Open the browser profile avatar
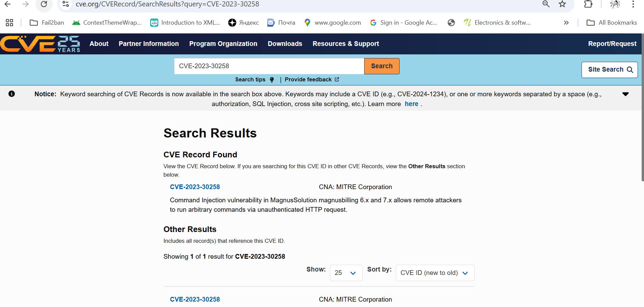This screenshot has height=307, width=644. pos(615,4)
